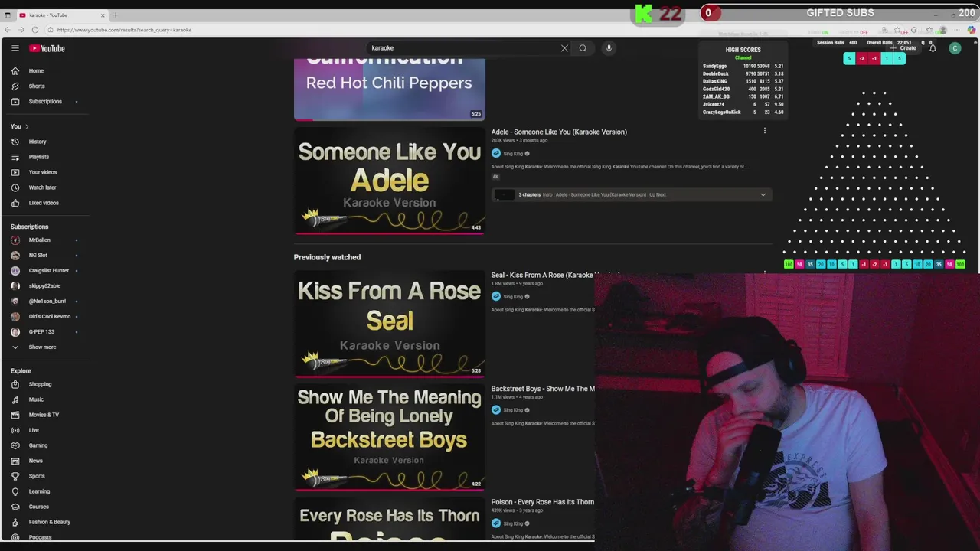Open the Create button
This screenshot has height=551, width=980.
click(x=904, y=48)
